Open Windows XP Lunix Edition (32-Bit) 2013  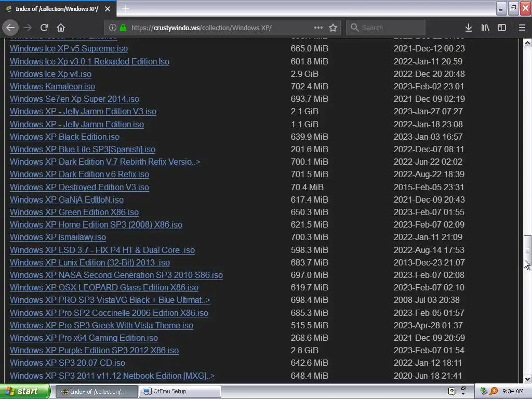[x=90, y=262]
